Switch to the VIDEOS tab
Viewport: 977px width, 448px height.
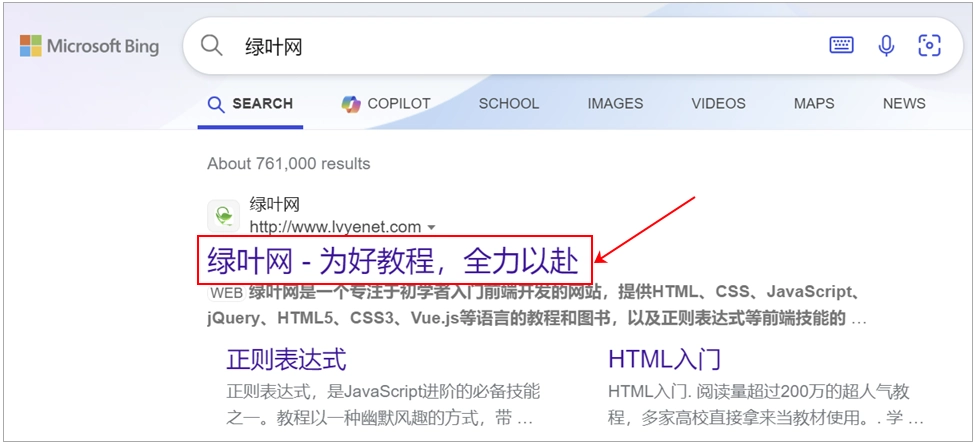tap(718, 104)
